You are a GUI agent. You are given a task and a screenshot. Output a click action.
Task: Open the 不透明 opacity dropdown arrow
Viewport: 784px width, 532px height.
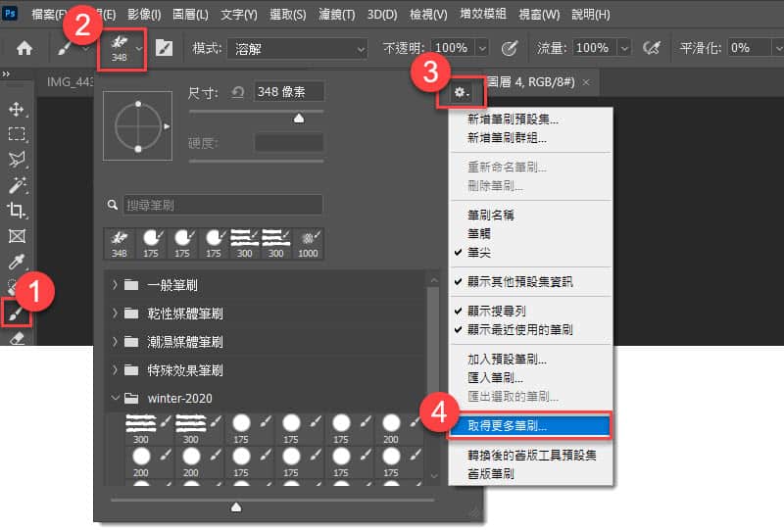[482, 49]
